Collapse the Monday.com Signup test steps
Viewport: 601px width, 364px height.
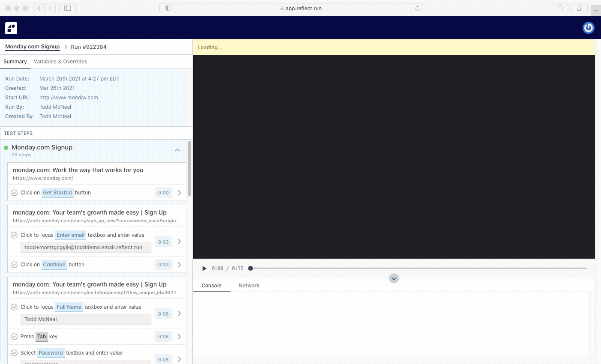tap(177, 150)
